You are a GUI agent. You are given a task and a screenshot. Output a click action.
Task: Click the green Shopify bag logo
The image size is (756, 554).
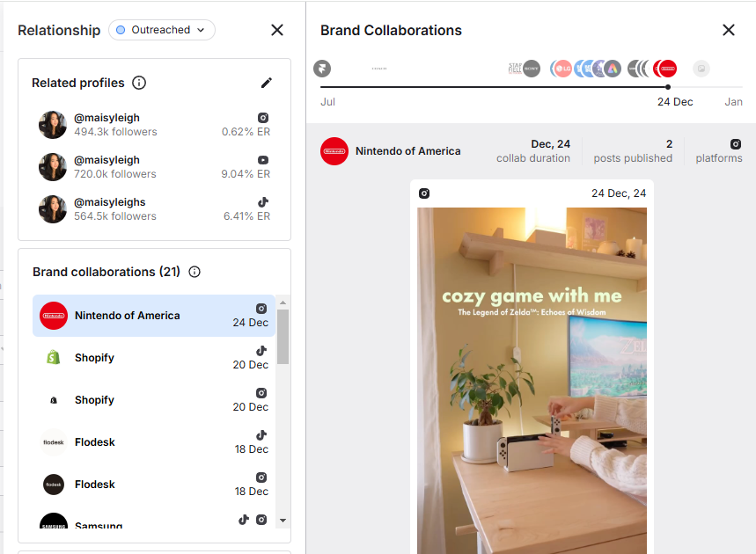[x=54, y=357]
